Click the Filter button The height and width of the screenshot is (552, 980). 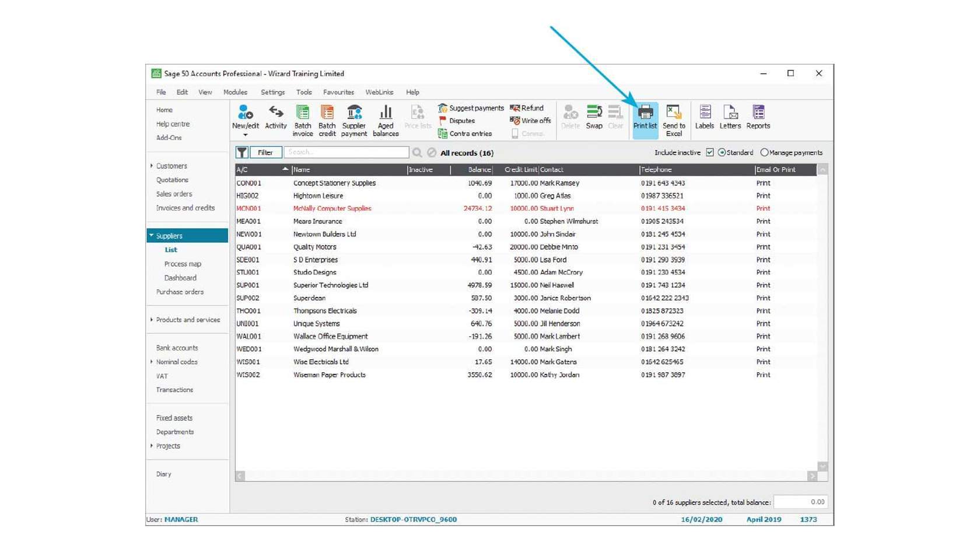coord(265,152)
